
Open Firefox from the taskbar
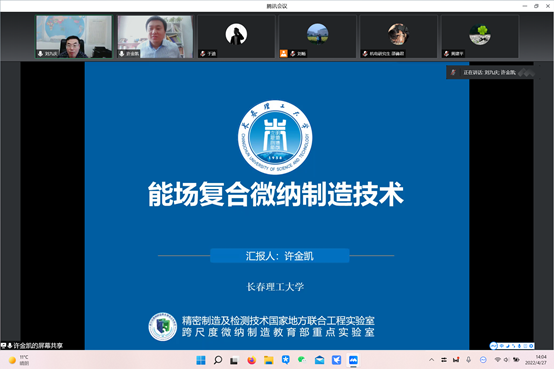tap(252, 360)
